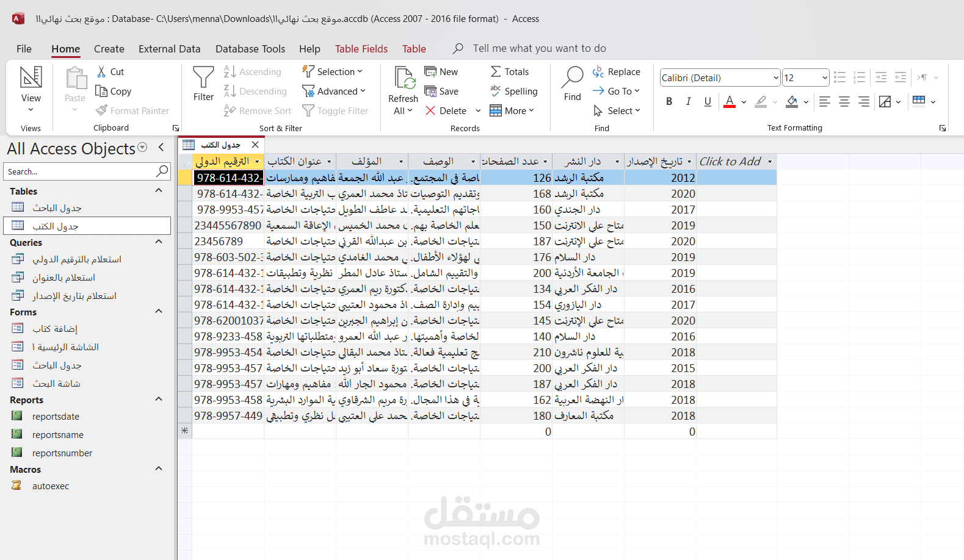This screenshot has width=964, height=560.
Task: Open reportsnumber report
Action: [62, 453]
